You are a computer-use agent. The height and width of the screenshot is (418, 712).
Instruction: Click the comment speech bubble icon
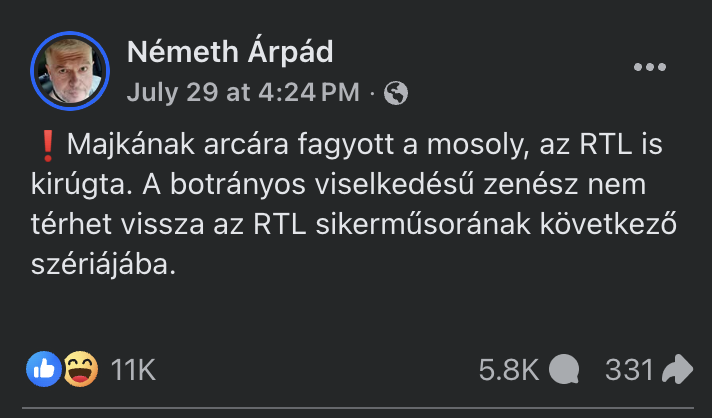pyautogui.click(x=565, y=370)
